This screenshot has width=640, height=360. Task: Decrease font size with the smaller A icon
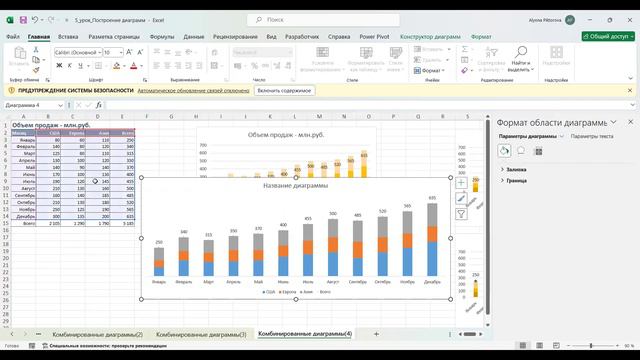140,52
